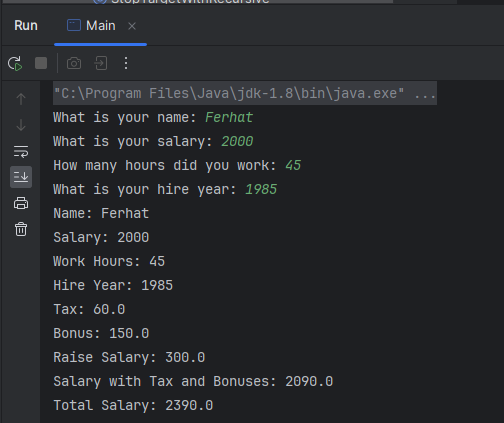
Task: Click 'Salary with Tax and Bonuses: 2090.0' line
Action: [x=193, y=381]
